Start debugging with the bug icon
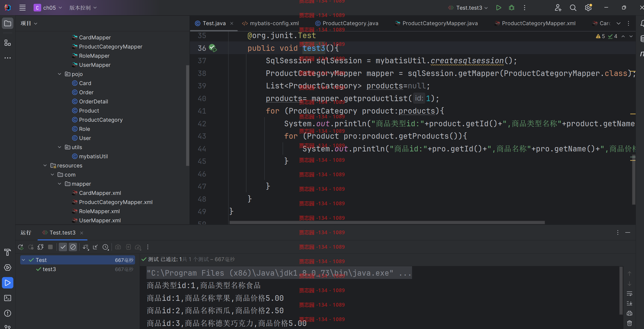 point(511,8)
